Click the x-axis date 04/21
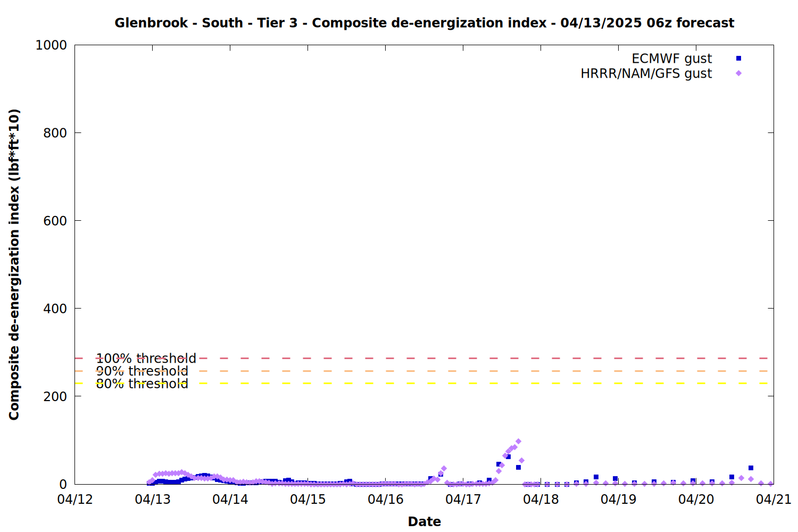The width and height of the screenshot is (798, 532). tap(774, 499)
